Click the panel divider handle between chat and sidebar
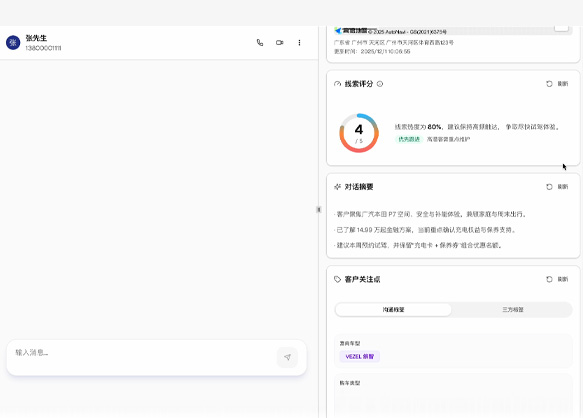 point(319,210)
